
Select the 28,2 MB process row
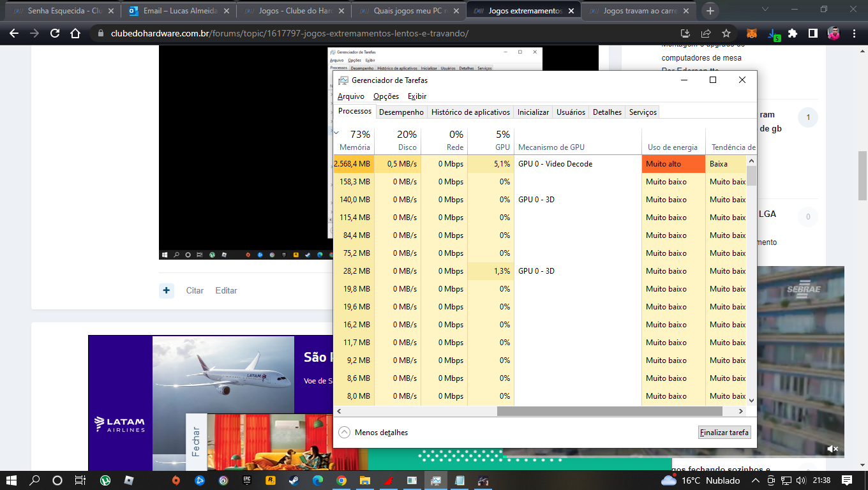(540, 271)
